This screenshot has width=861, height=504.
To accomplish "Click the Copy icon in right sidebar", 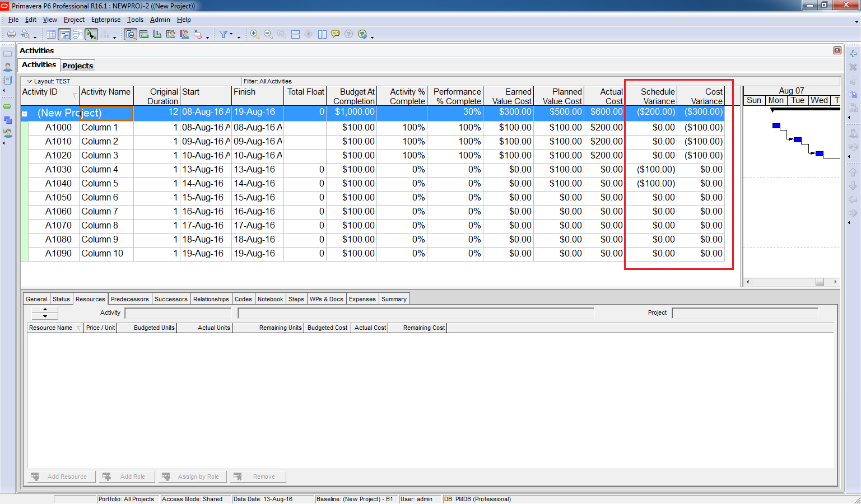I will (853, 94).
